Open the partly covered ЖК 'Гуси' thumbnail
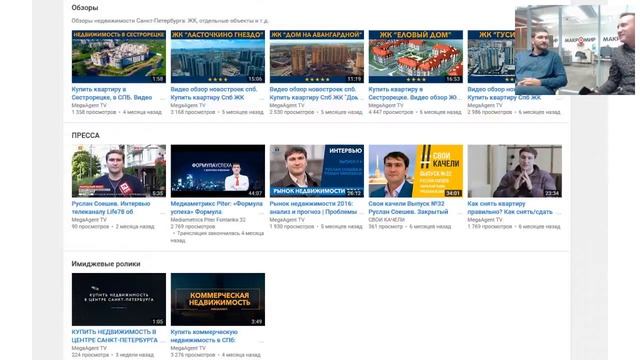This screenshot has height=360, width=640. pos(491,57)
